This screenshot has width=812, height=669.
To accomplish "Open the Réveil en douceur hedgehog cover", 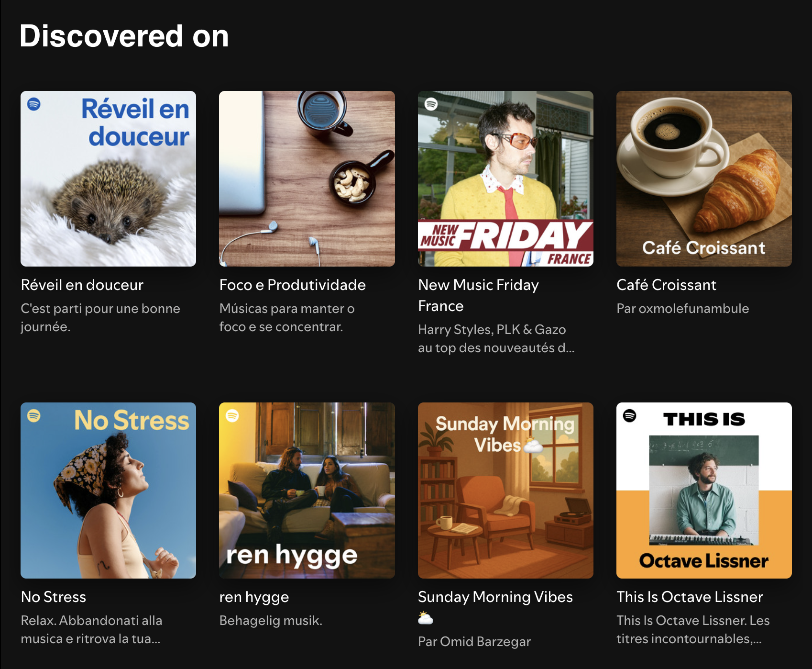I will tap(108, 178).
